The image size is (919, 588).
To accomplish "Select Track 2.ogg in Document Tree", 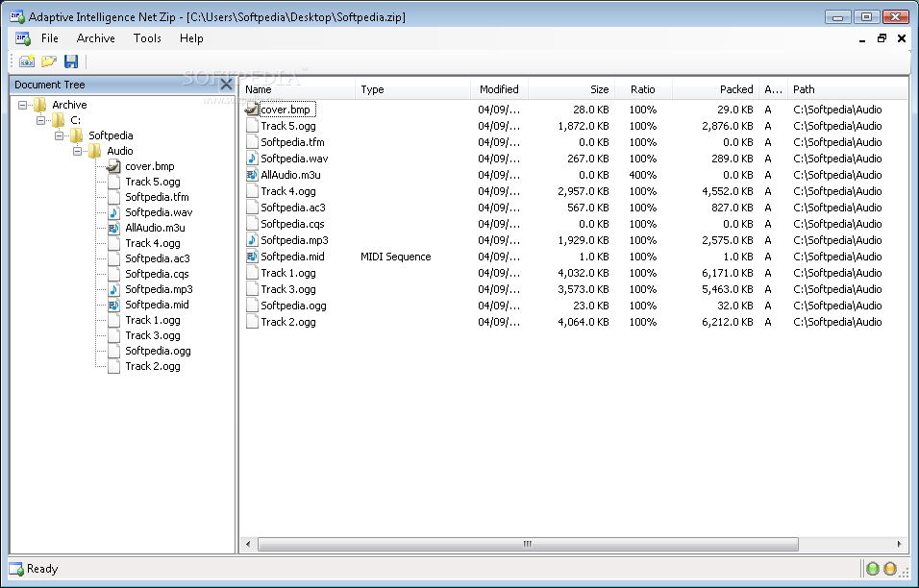I will pyautogui.click(x=153, y=367).
